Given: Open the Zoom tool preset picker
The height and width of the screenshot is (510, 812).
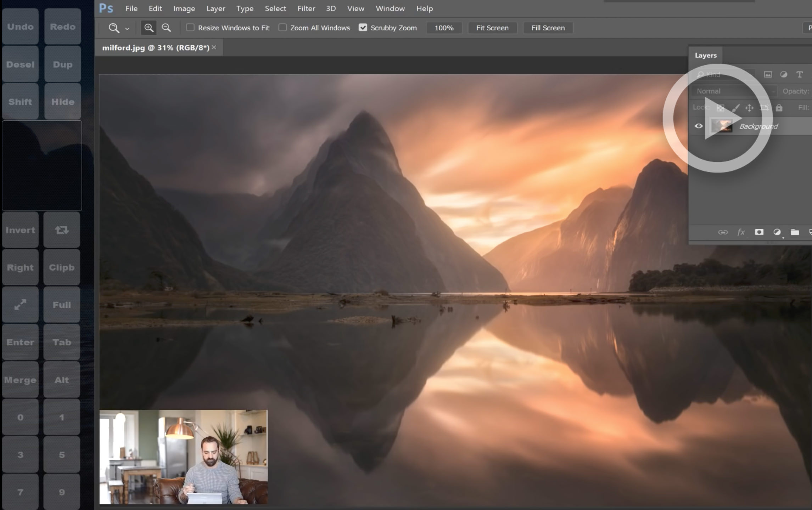Looking at the screenshot, I should [x=127, y=28].
